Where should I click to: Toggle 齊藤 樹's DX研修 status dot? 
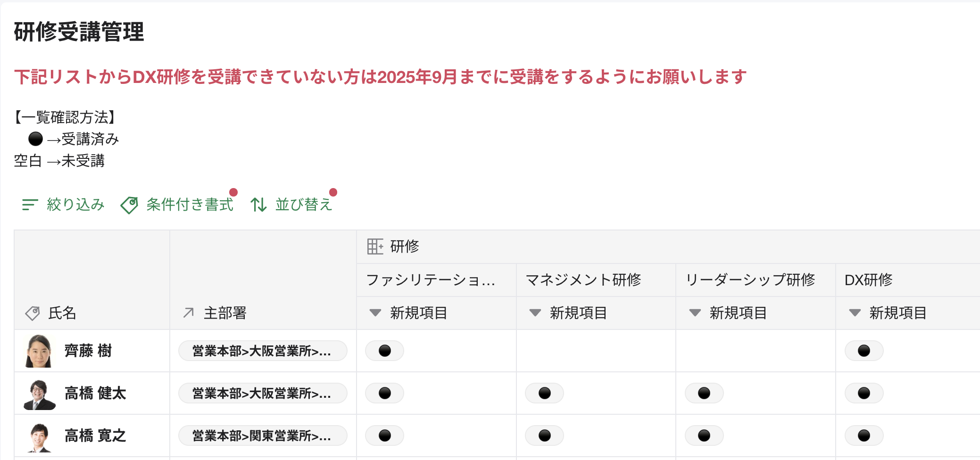(x=864, y=351)
